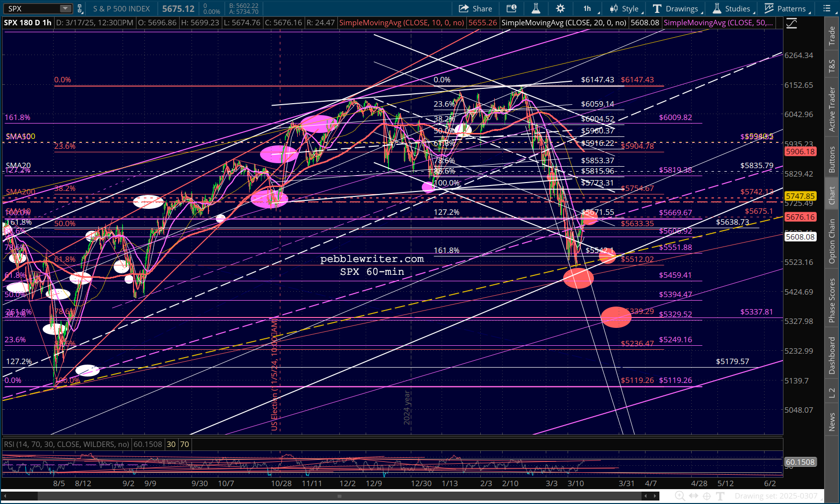This screenshot has width=840, height=504.
Task: Click the 3/10 date on time axis
Action: [x=576, y=483]
